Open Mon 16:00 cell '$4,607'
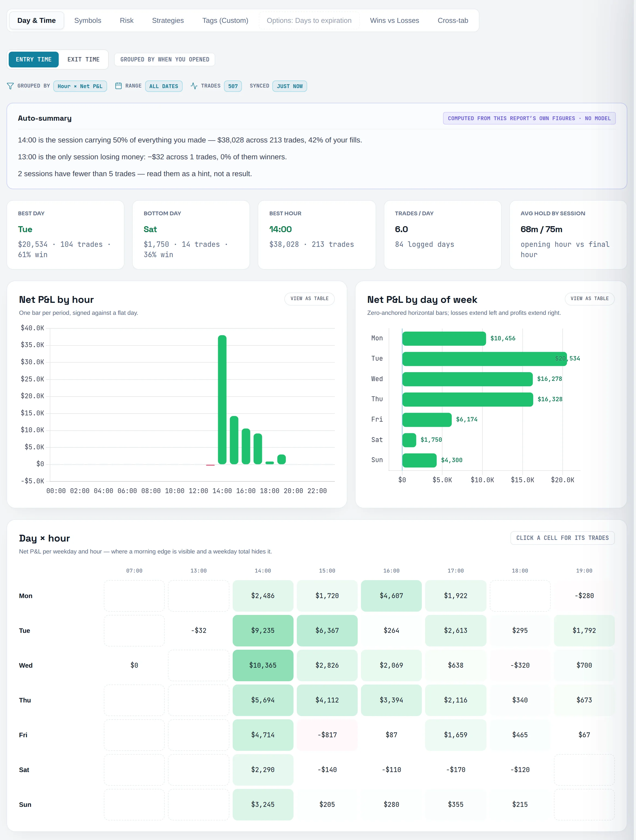 (x=391, y=596)
